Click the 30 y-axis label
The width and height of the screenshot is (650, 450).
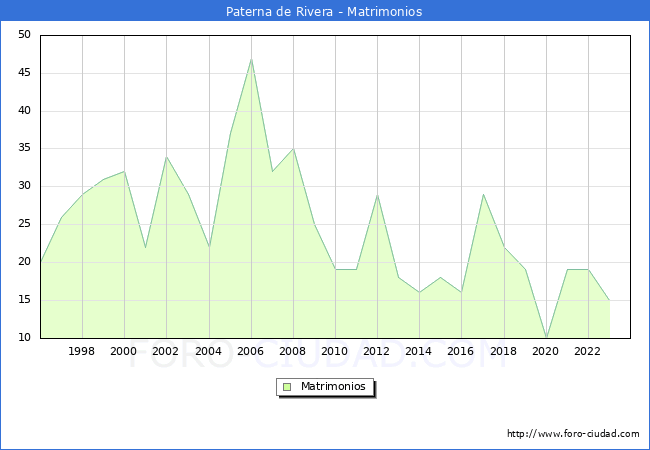(24, 186)
